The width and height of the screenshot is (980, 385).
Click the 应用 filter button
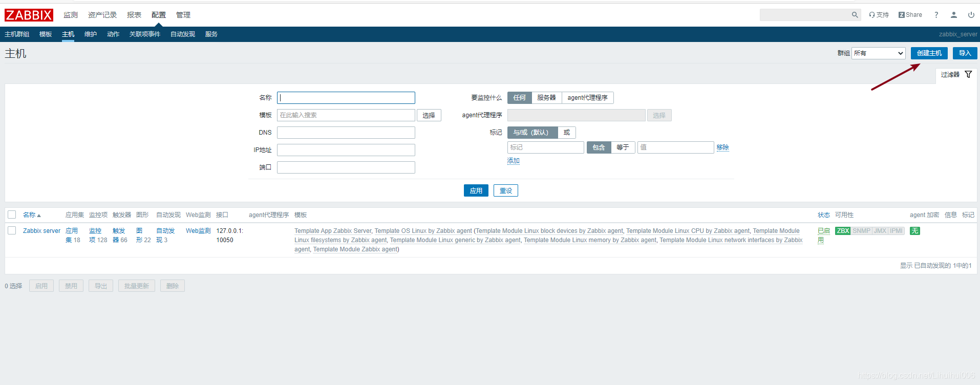pos(476,190)
